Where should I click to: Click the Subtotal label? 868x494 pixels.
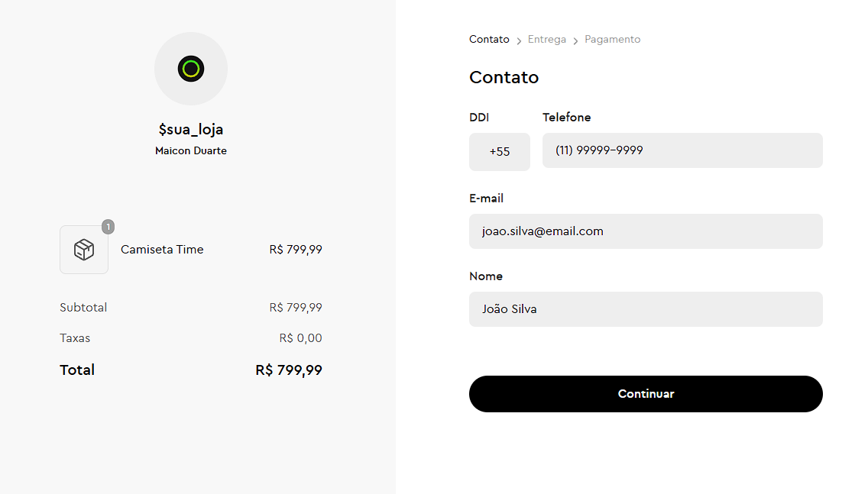(83, 308)
